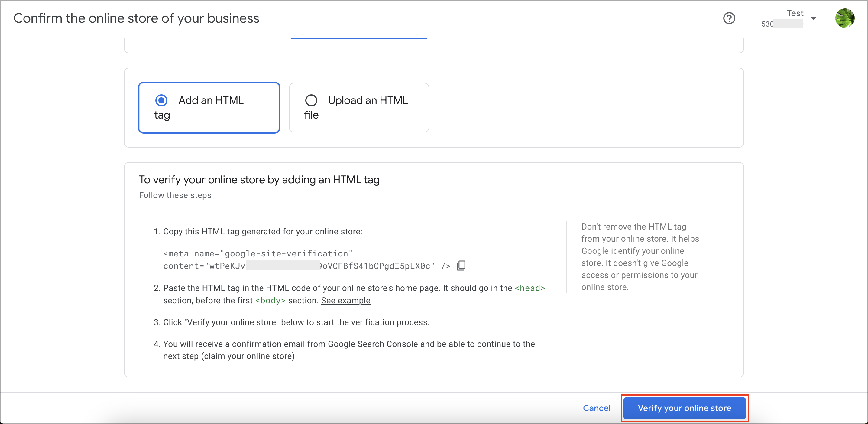This screenshot has height=424, width=868.
Task: Click the green head tag reference
Action: [x=530, y=288]
